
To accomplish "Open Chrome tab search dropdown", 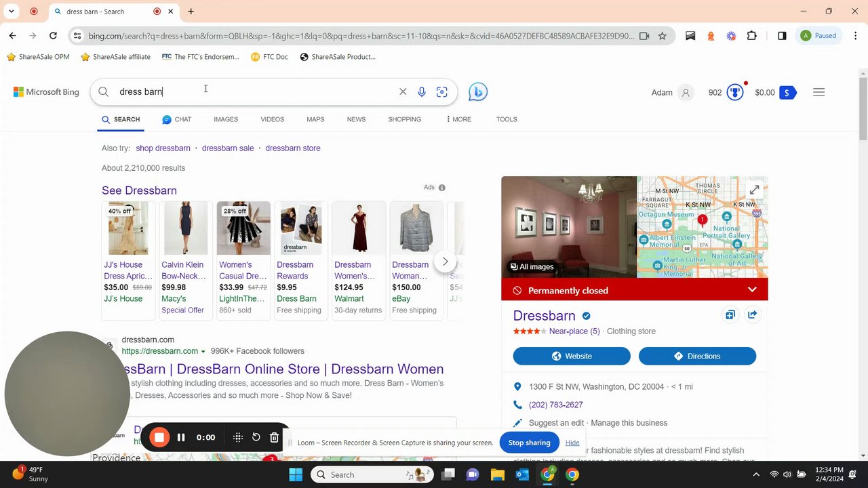I will pyautogui.click(x=12, y=12).
